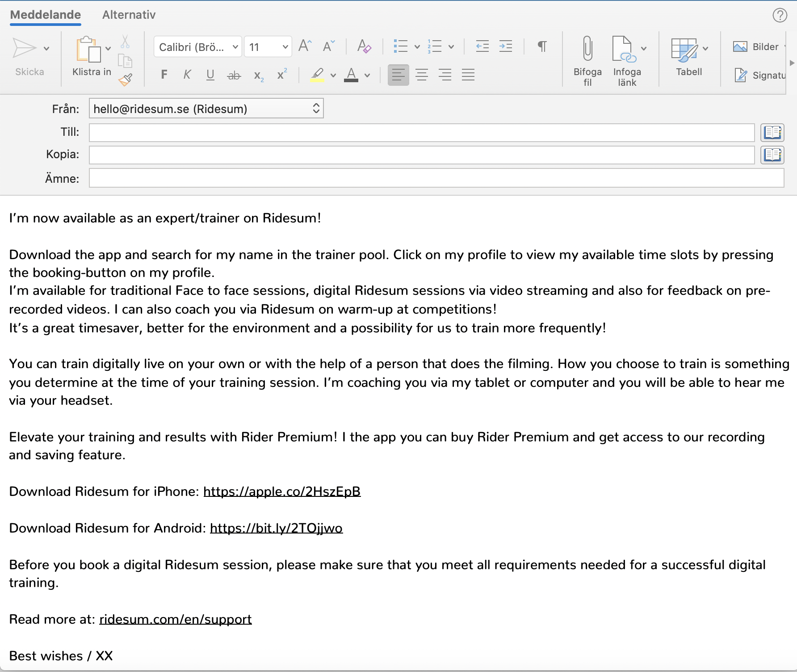The width and height of the screenshot is (797, 672).
Task: Click into the Ämne subject field
Action: 436,178
